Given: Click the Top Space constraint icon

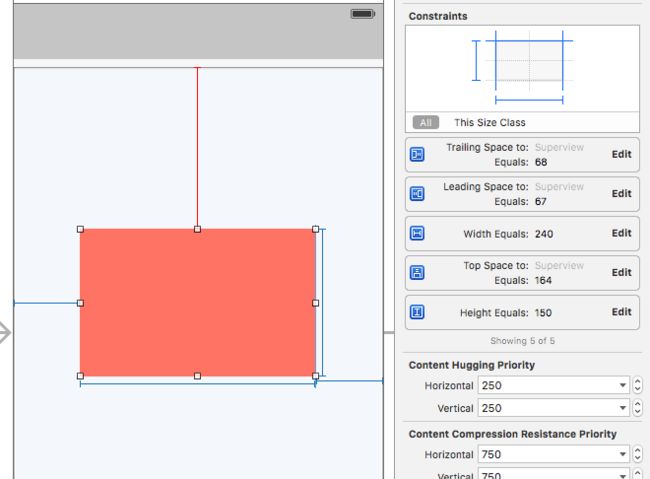Looking at the screenshot, I should pos(417,272).
